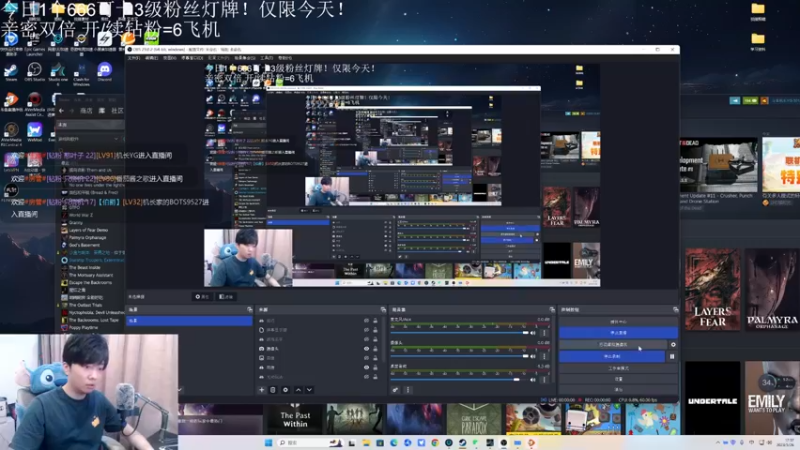Open first mixer track options menu

pos(544,333)
